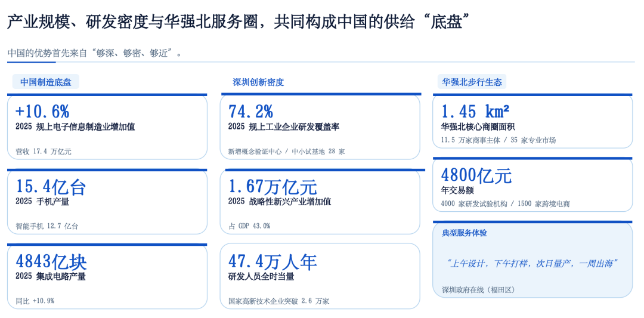Click the "2025 手机产量" label
The image size is (644, 318).
pyautogui.click(x=42, y=202)
